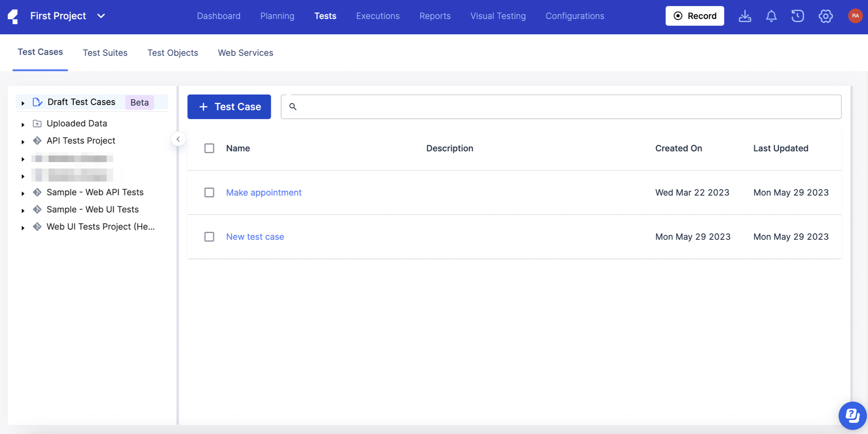Open the history clock icon
This screenshot has width=868, height=434.
pyautogui.click(x=798, y=16)
